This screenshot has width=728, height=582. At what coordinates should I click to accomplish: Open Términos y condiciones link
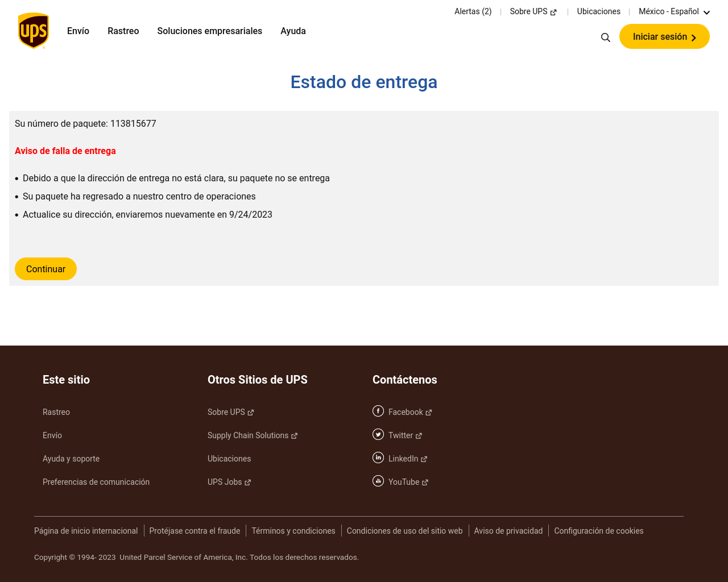click(293, 531)
